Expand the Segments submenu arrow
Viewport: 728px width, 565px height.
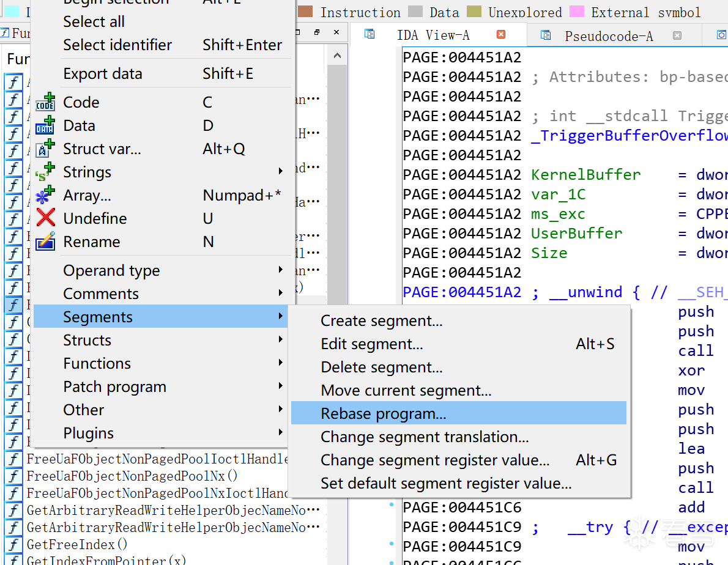click(280, 316)
